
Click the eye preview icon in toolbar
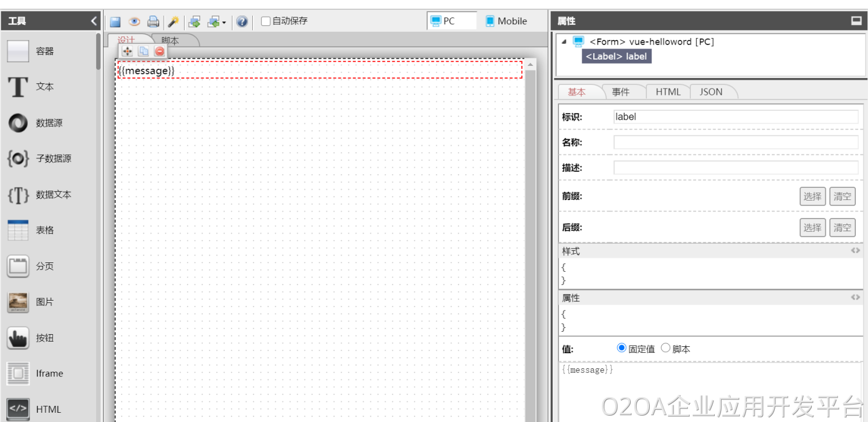coord(134,22)
